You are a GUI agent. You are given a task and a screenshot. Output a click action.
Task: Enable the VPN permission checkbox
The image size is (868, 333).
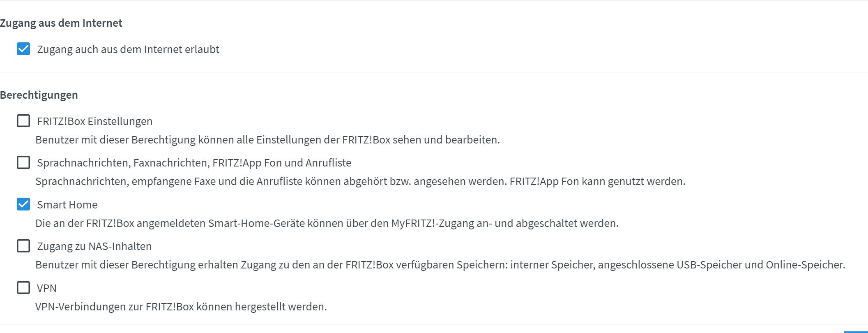point(23,288)
